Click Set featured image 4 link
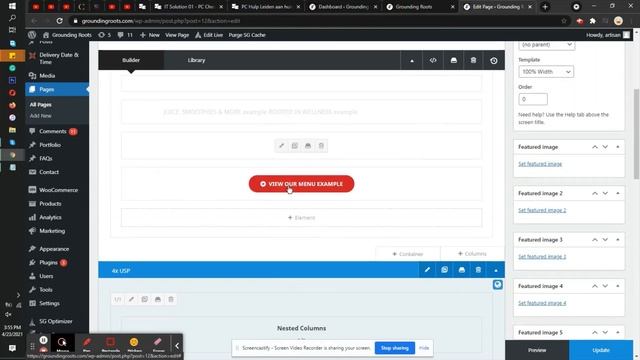 pos(542,303)
